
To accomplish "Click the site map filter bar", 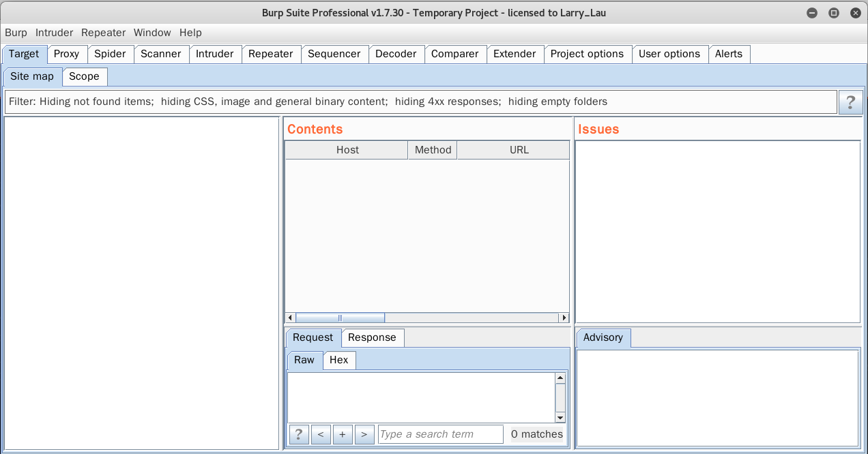I will tap(420, 102).
